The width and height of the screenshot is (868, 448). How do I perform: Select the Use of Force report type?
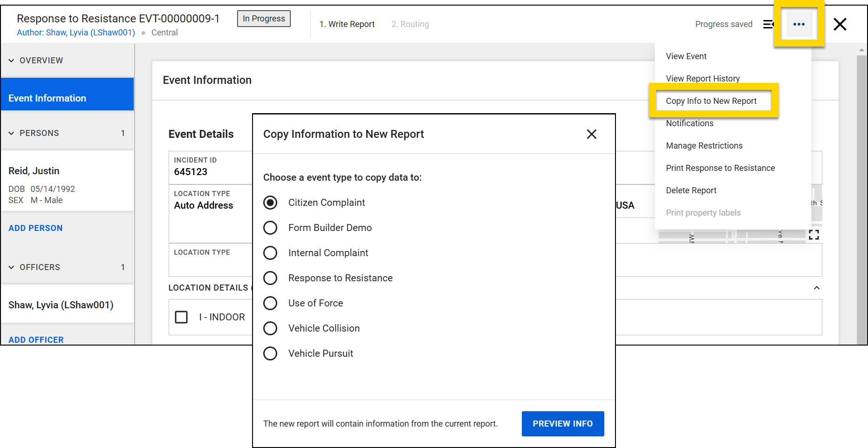pos(270,303)
